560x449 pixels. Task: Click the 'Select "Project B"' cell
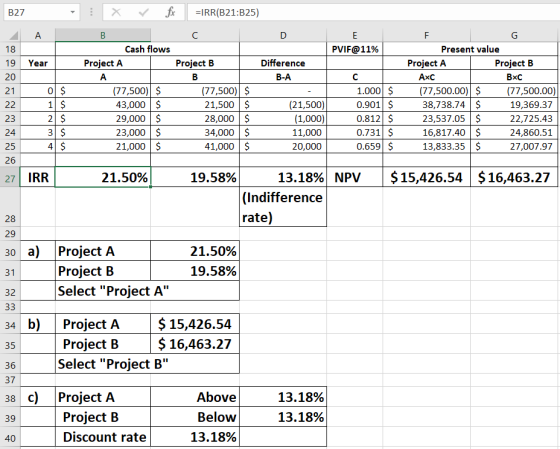point(147,364)
